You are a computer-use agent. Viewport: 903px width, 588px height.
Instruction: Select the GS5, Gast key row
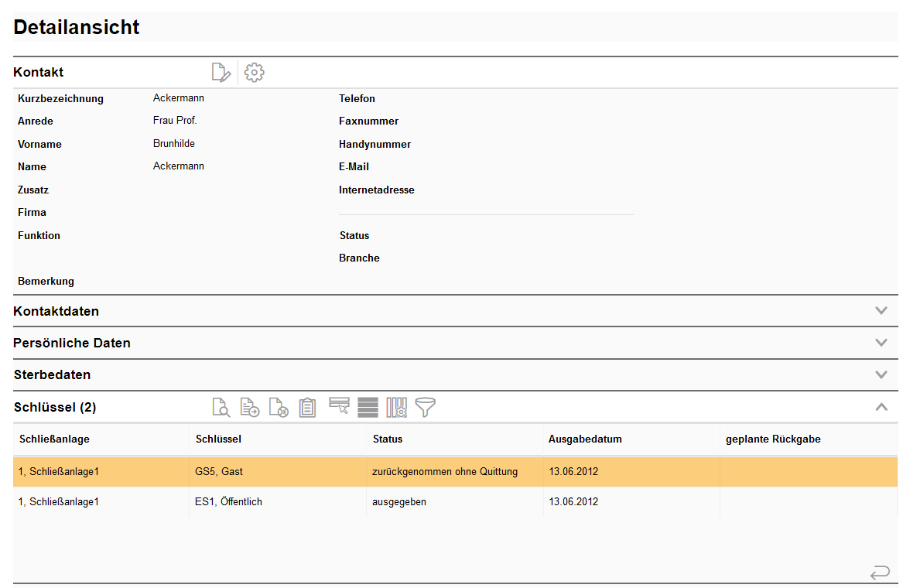(x=220, y=471)
